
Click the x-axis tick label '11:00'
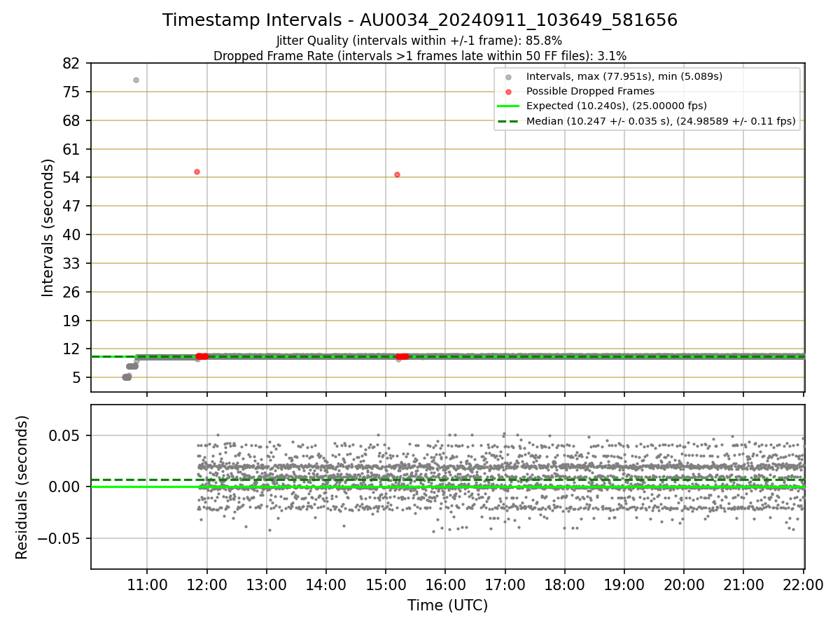[x=147, y=584]
